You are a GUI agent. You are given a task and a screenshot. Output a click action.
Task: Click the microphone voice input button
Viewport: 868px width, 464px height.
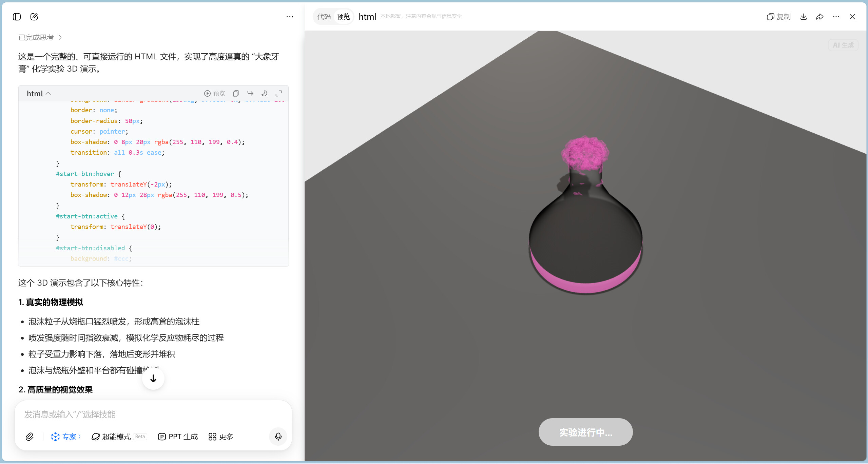click(x=278, y=437)
